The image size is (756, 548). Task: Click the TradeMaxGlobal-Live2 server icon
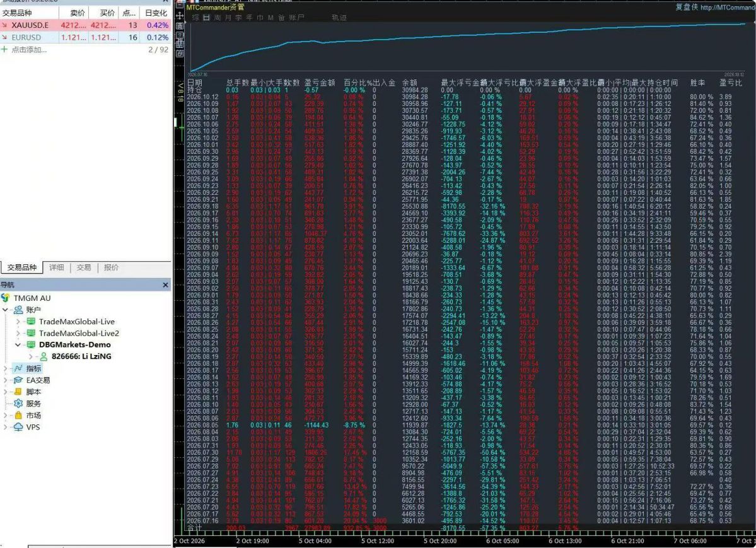click(x=31, y=333)
